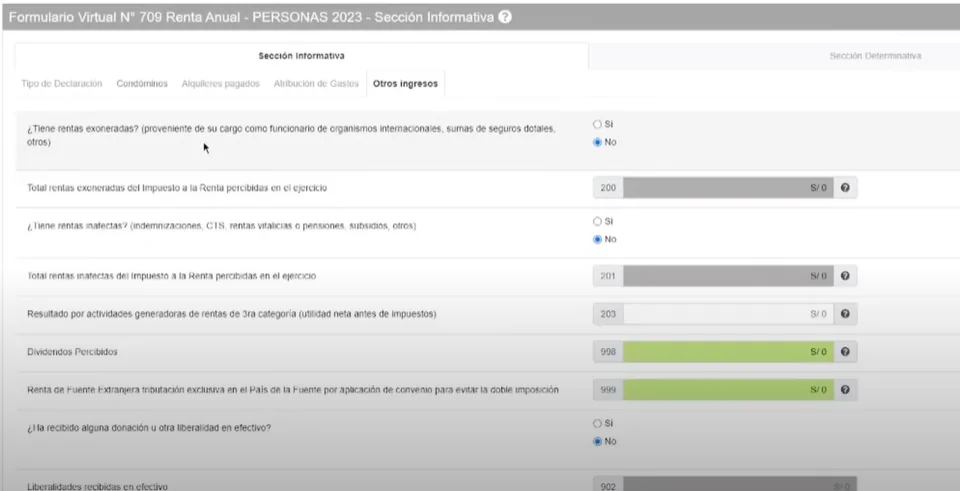The height and width of the screenshot is (491, 960).
Task: Select Sí for rentas inafectas
Action: pos(598,221)
